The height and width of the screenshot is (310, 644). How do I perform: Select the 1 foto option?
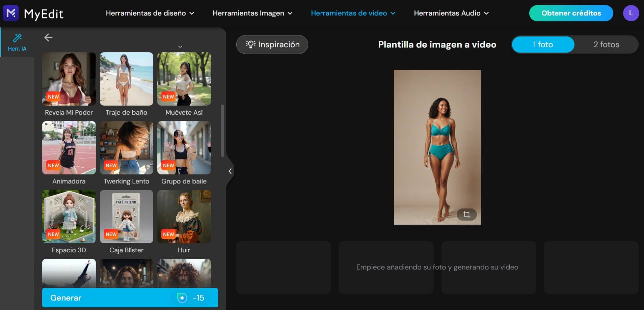543,44
